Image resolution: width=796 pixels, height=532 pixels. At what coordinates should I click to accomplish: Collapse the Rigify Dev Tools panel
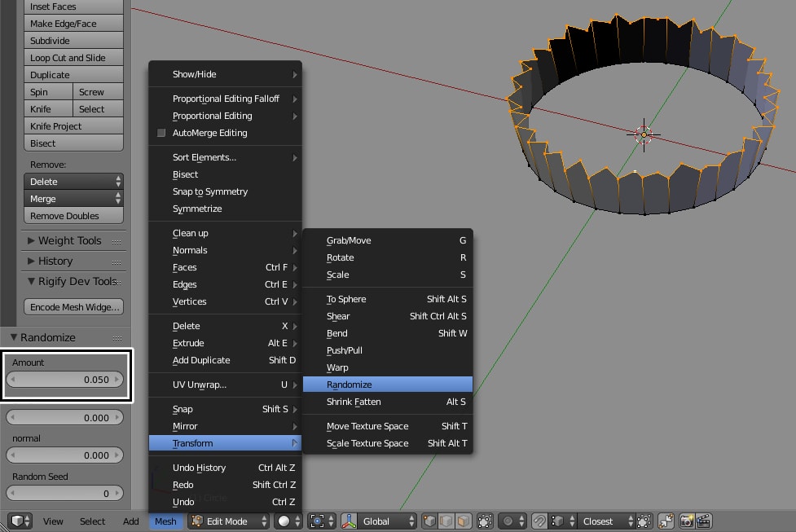click(32, 281)
